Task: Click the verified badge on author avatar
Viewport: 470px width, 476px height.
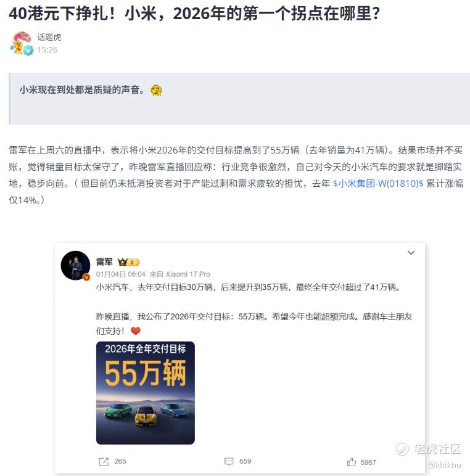Action: point(28,51)
